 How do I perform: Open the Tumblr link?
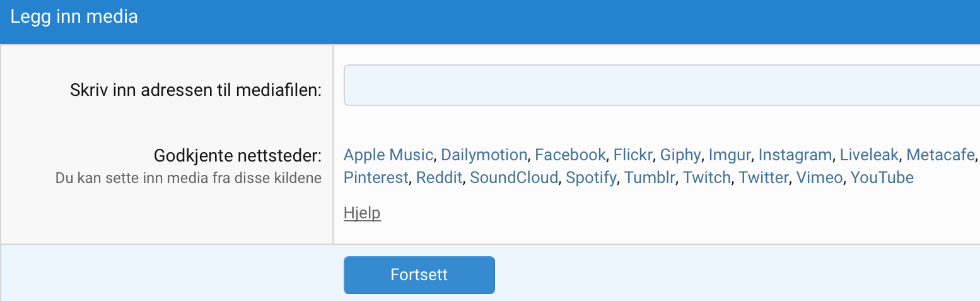pyautogui.click(x=650, y=177)
